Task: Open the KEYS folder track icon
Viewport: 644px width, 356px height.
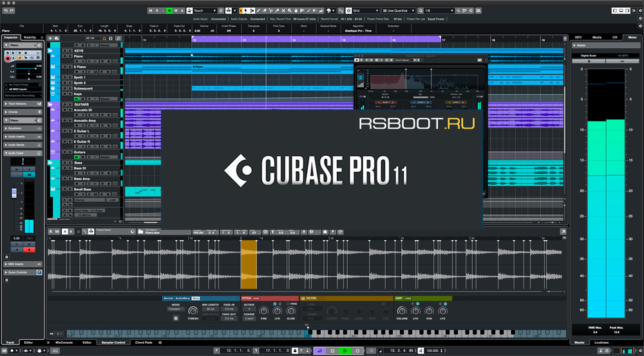Action: coord(50,50)
